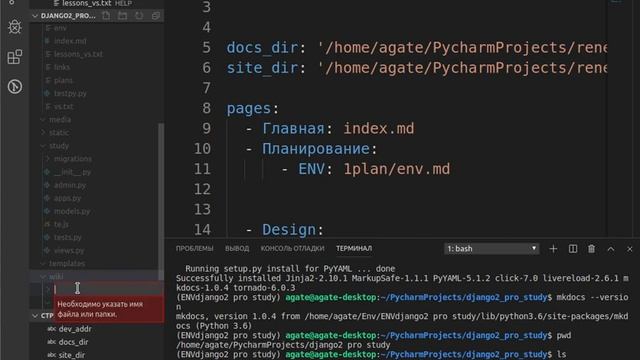Open the 1: bash terminal selector dropdown
The image size is (640, 360).
[x=491, y=249]
